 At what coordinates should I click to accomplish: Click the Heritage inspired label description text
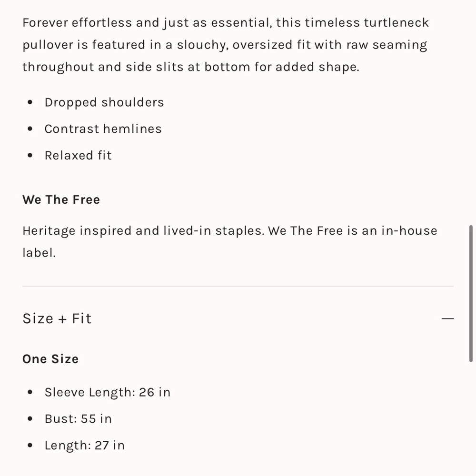(230, 242)
